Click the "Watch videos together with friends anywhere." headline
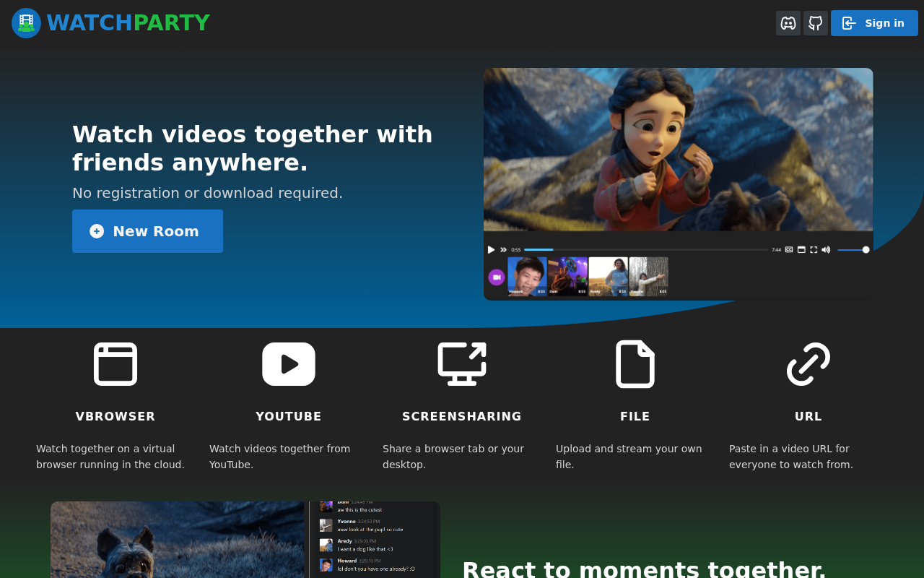The image size is (924, 578). pos(253,148)
